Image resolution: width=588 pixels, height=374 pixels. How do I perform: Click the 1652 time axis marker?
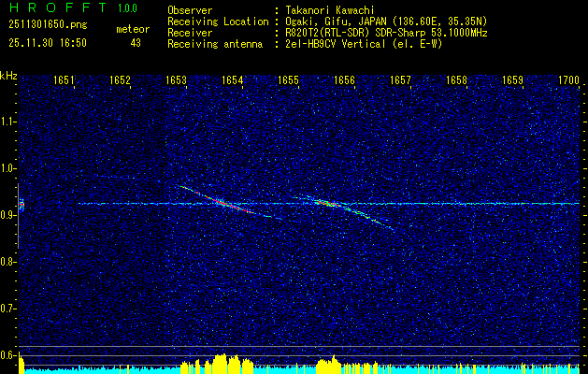click(x=120, y=80)
